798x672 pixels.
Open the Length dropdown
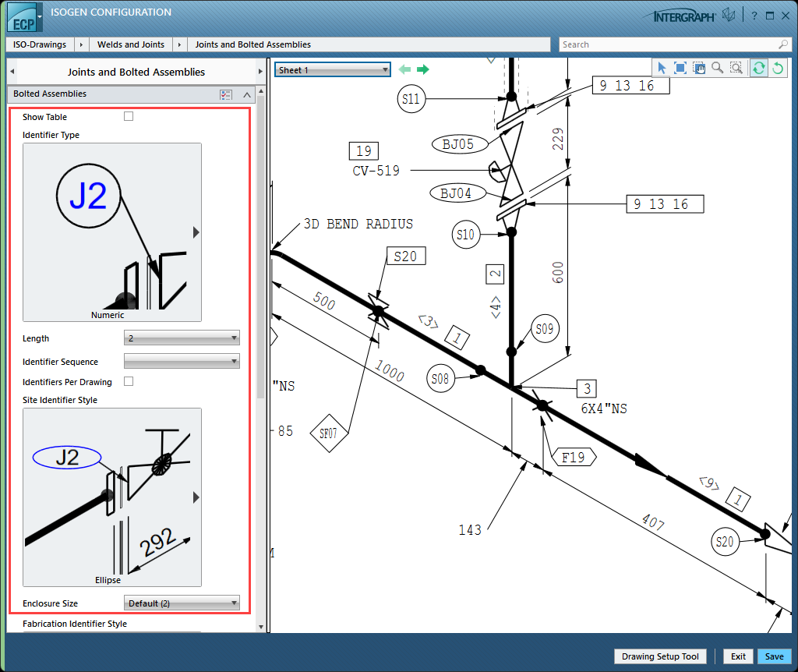tap(182, 338)
